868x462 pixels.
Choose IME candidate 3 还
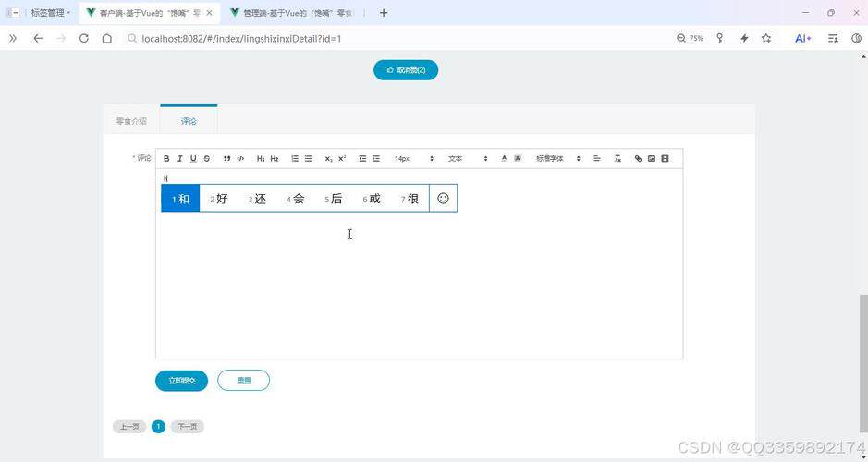[257, 199]
